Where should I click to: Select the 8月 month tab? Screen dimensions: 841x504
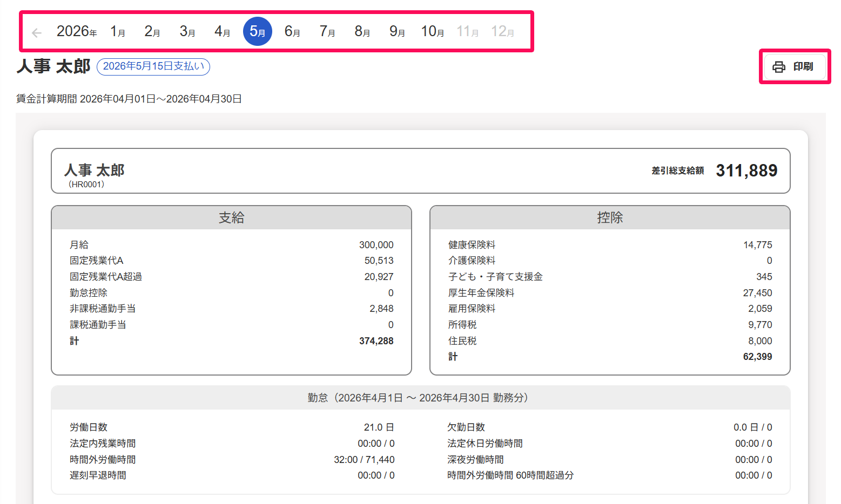362,32
